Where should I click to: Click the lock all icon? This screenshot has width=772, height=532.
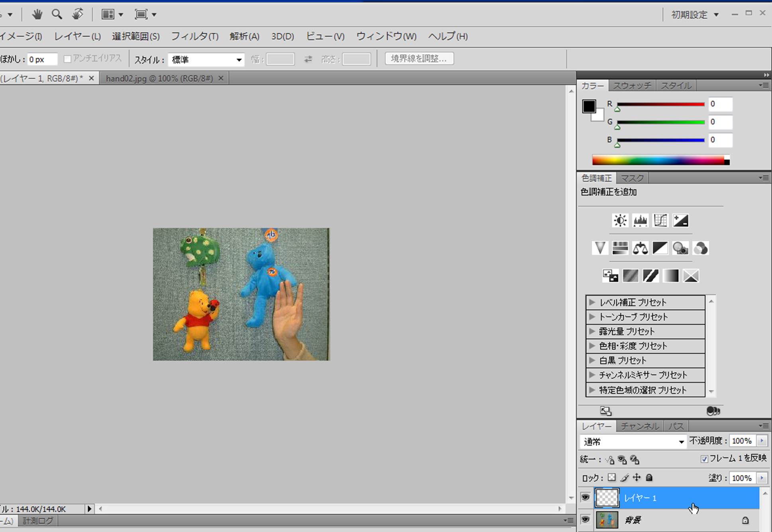tap(649, 477)
